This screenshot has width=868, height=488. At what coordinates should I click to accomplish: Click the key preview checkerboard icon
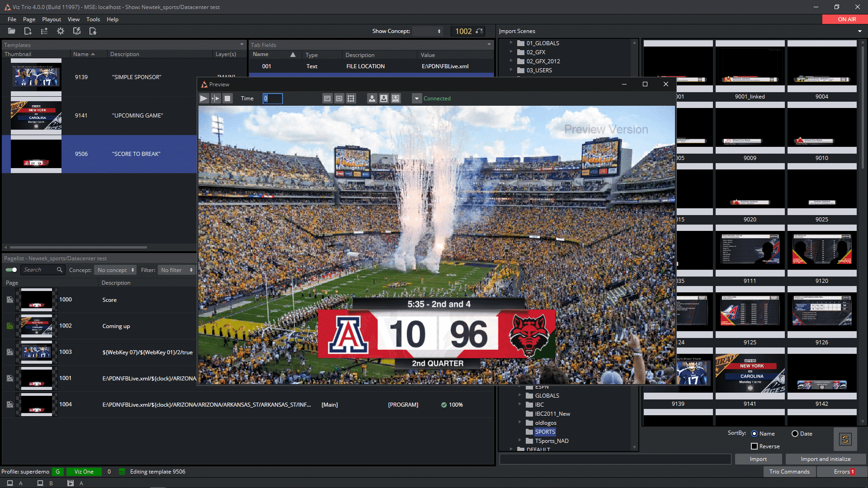coord(396,99)
